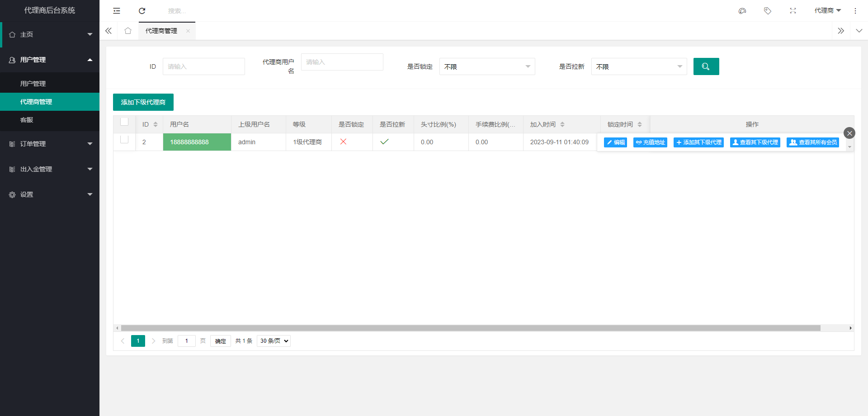Toggle fullscreen mode icon
Viewport: 868px width, 416px height.
793,11
